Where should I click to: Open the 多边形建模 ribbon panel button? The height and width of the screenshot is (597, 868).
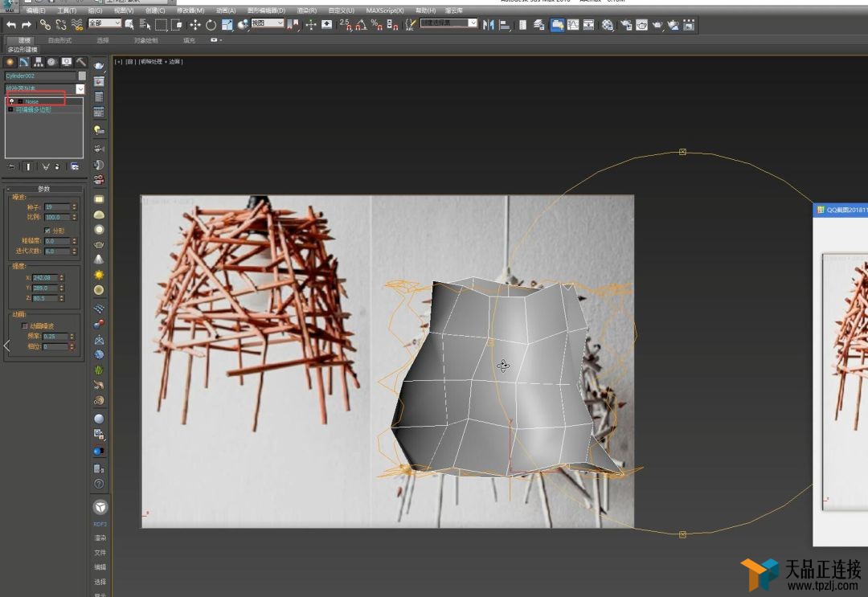23,50
